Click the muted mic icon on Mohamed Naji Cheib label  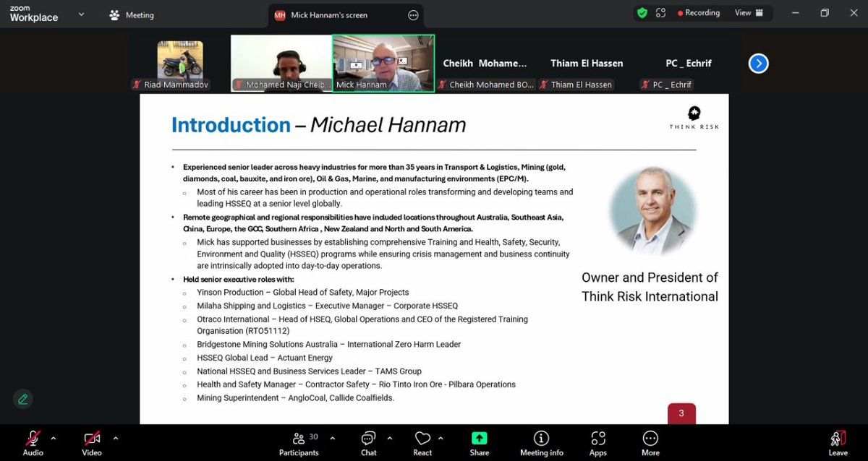coord(239,85)
